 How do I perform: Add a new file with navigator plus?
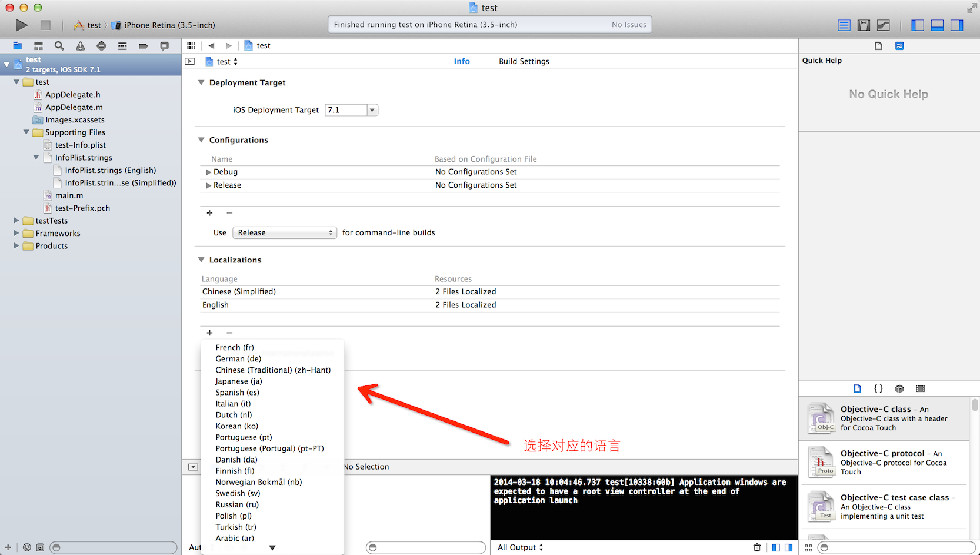(x=8, y=547)
